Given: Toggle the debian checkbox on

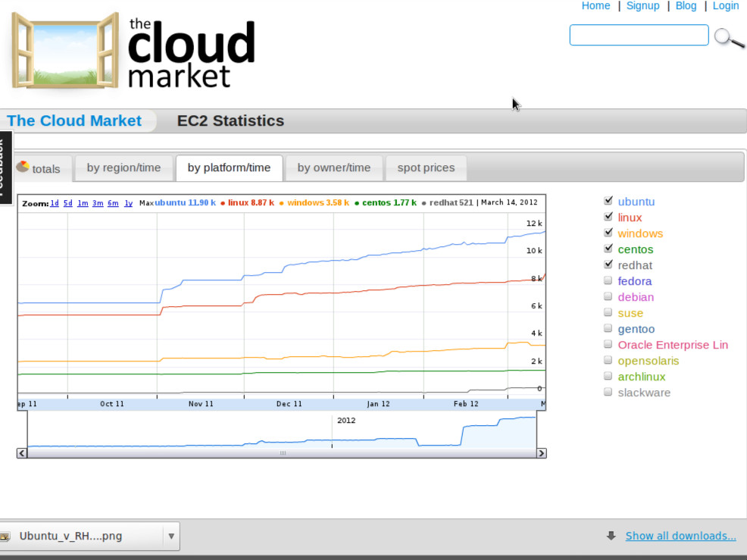Looking at the screenshot, I should [608, 296].
